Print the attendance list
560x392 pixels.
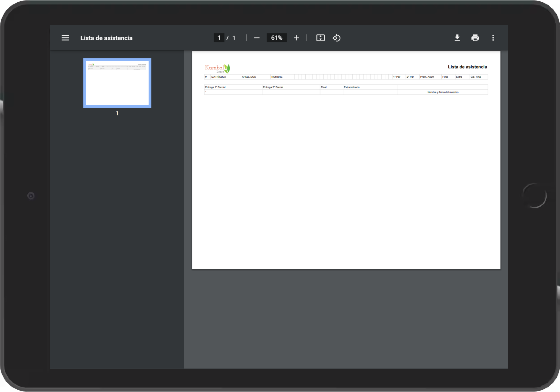tap(475, 38)
